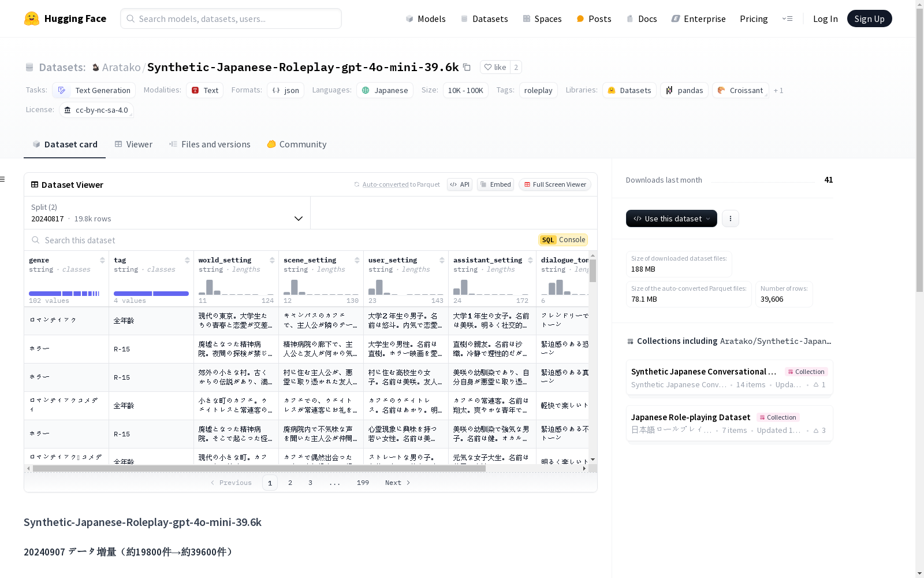Click the Aratako user avatar icon
This screenshot has width=924, height=578.
(x=96, y=68)
